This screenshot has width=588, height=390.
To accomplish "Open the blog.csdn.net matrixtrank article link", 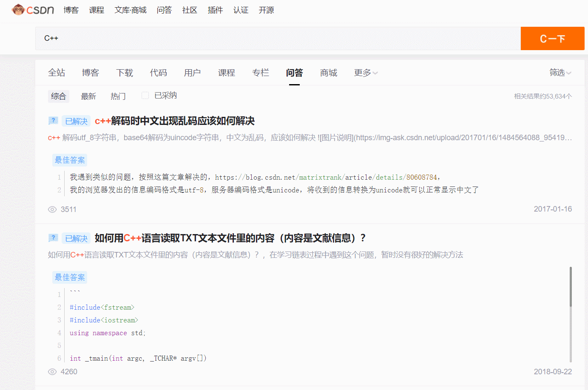I will pyautogui.click(x=326, y=177).
